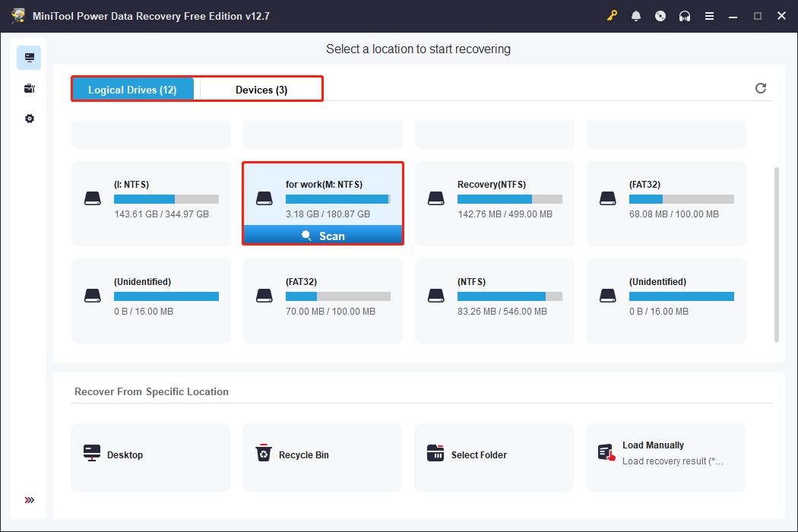The width and height of the screenshot is (798, 532).
Task: Click the headset support icon
Action: [684, 15]
